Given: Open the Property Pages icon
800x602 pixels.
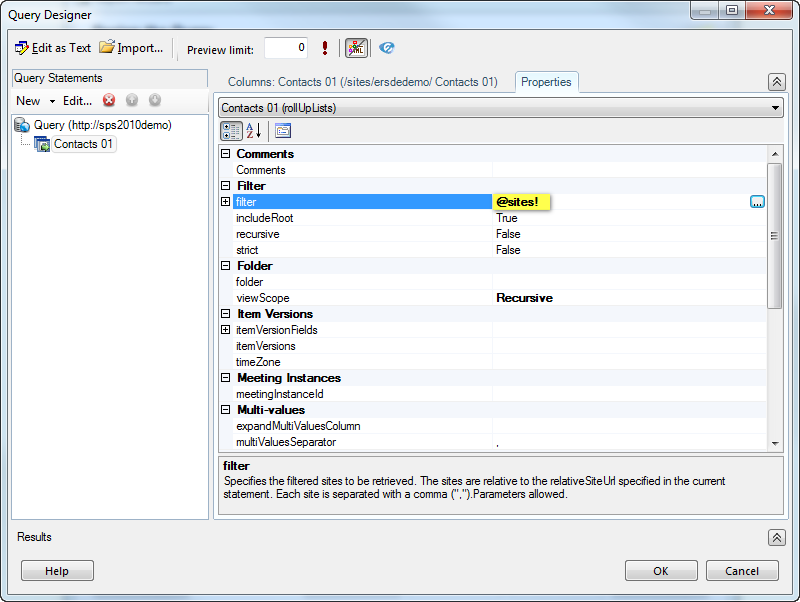Looking at the screenshot, I should 283,130.
